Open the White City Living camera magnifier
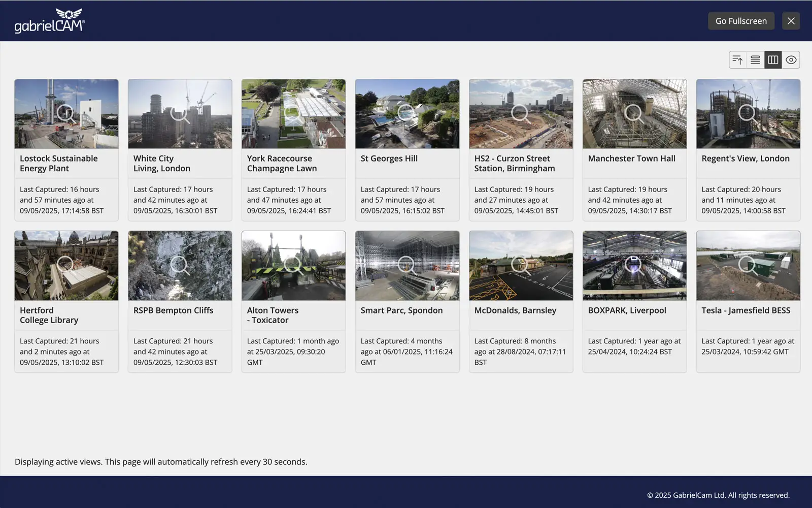Screen dimensions: 812x508 coord(180,114)
